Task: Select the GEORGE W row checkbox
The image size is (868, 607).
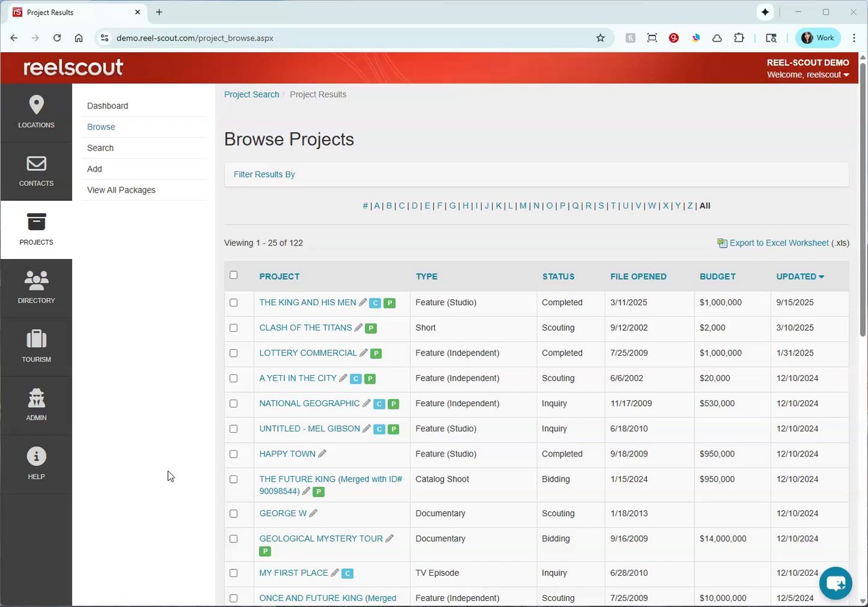Action: 233,513
